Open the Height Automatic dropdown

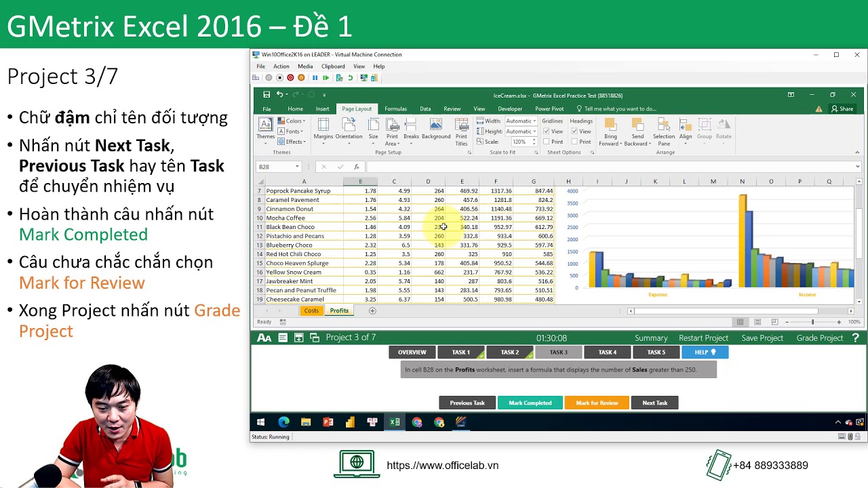point(534,131)
